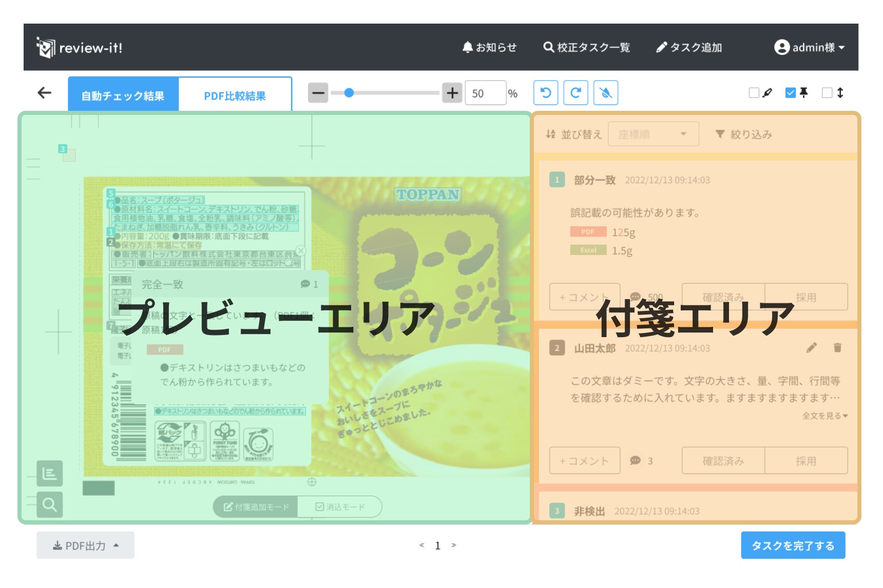Click page number 1

pyautogui.click(x=437, y=545)
